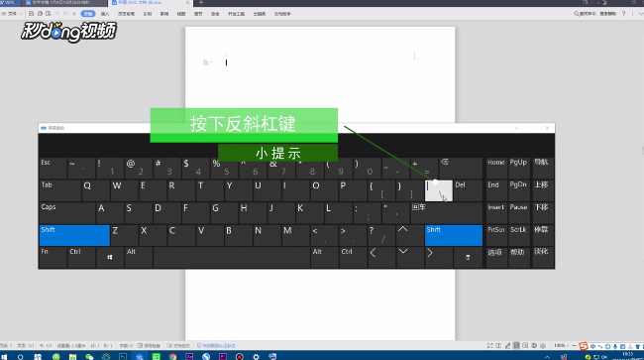The height and width of the screenshot is (360, 644).
Task: Toggle the left Ctrl key
Action: 81,258
